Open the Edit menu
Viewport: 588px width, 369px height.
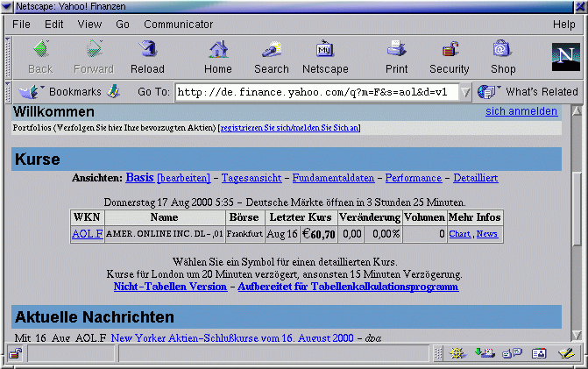(x=54, y=25)
